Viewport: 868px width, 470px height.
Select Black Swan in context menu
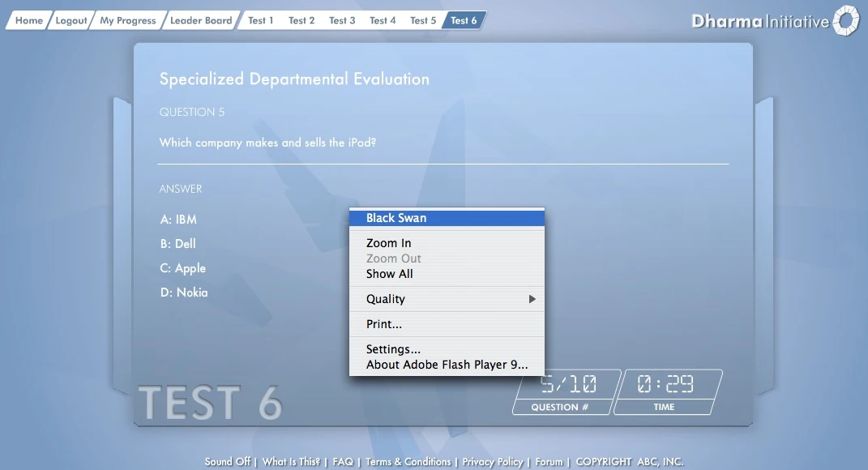click(447, 218)
